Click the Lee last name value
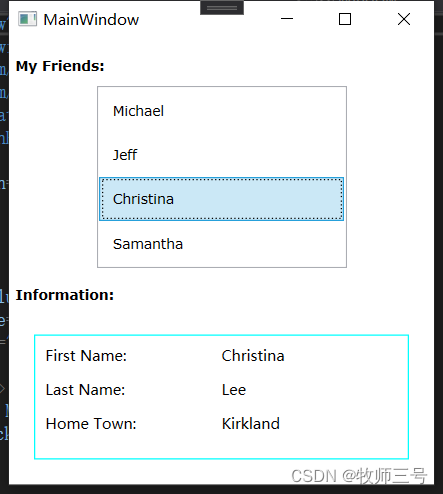 click(234, 390)
